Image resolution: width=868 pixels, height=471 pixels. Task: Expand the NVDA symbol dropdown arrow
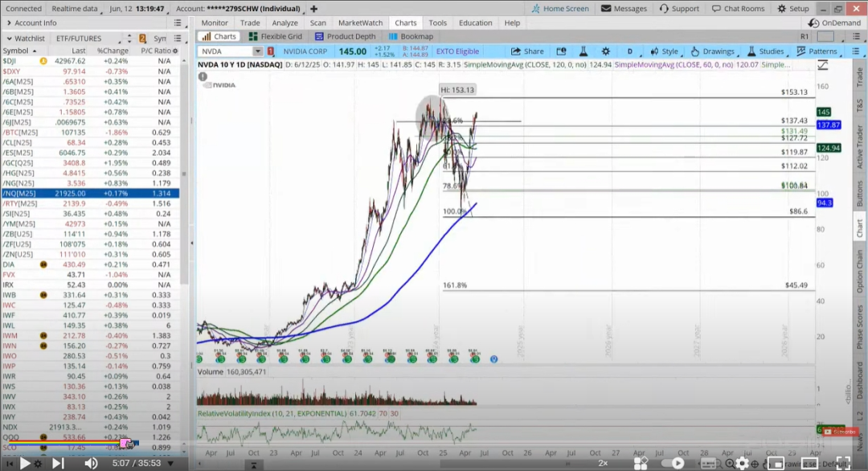click(257, 51)
